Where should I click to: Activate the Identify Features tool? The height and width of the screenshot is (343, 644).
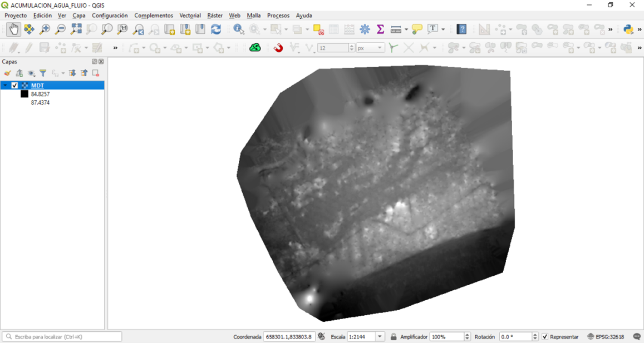click(239, 29)
